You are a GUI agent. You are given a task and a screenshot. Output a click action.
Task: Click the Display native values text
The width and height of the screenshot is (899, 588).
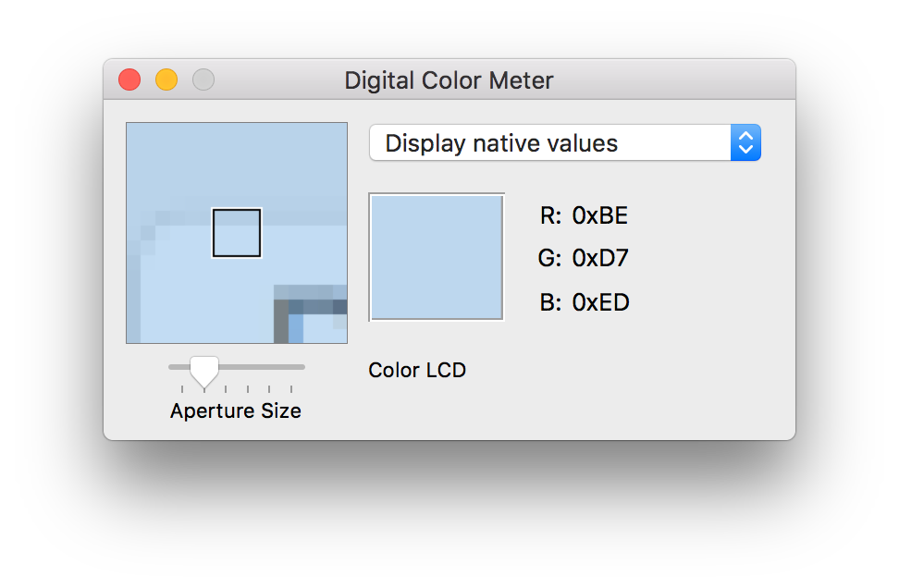pyautogui.click(x=501, y=143)
